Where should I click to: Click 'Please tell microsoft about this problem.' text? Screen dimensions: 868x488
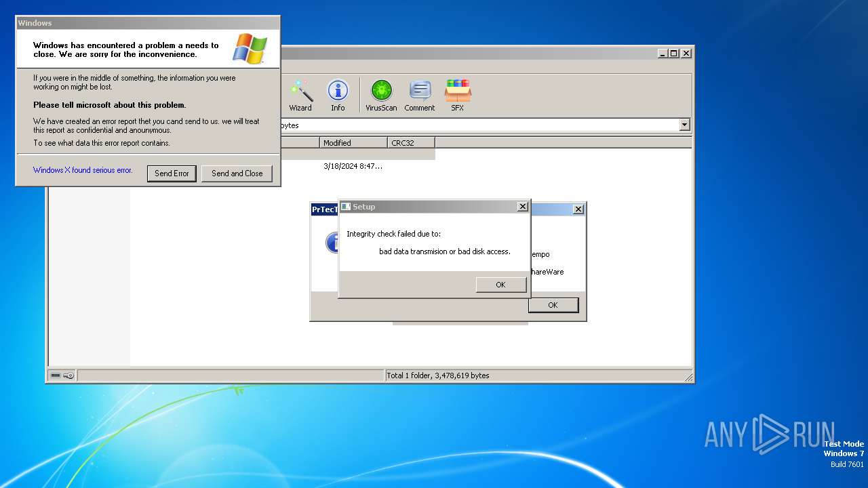(x=110, y=105)
